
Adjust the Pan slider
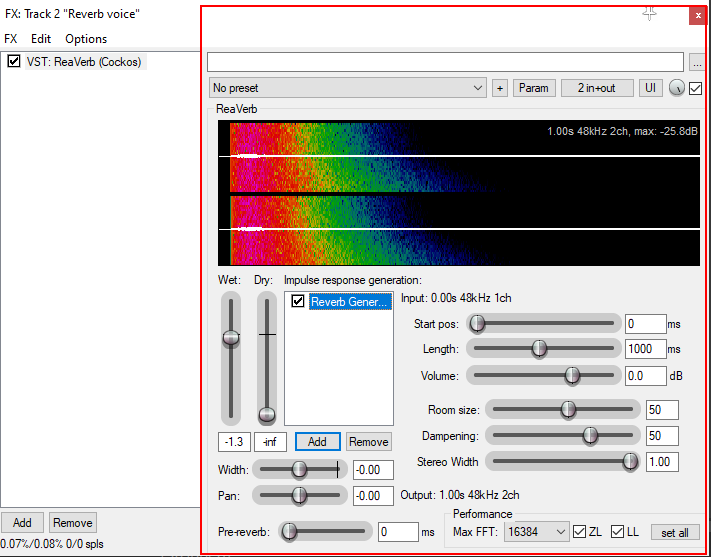tap(300, 496)
